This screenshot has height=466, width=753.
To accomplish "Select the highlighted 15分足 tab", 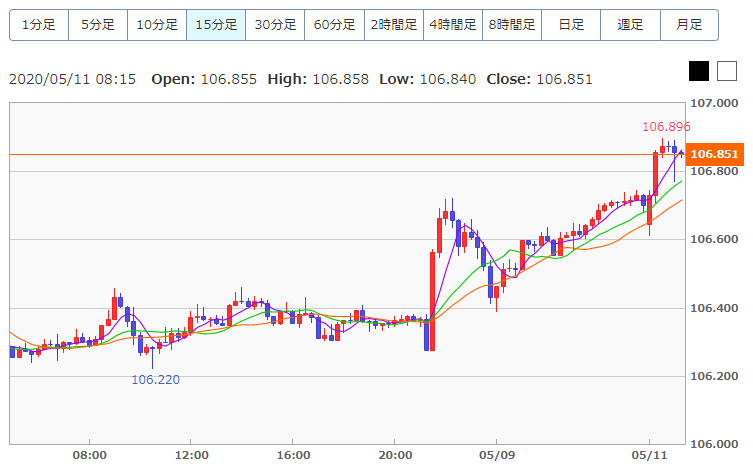I will coord(216,25).
